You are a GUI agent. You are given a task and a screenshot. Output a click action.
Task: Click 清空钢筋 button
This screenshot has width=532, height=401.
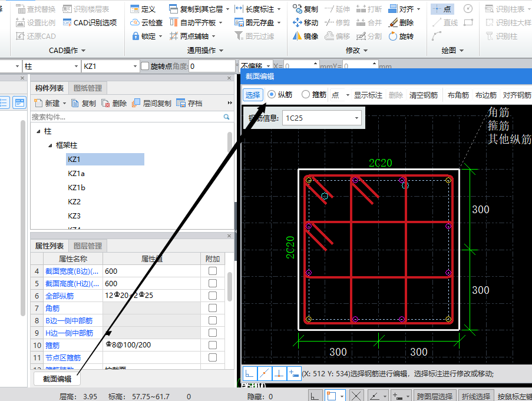(x=424, y=95)
